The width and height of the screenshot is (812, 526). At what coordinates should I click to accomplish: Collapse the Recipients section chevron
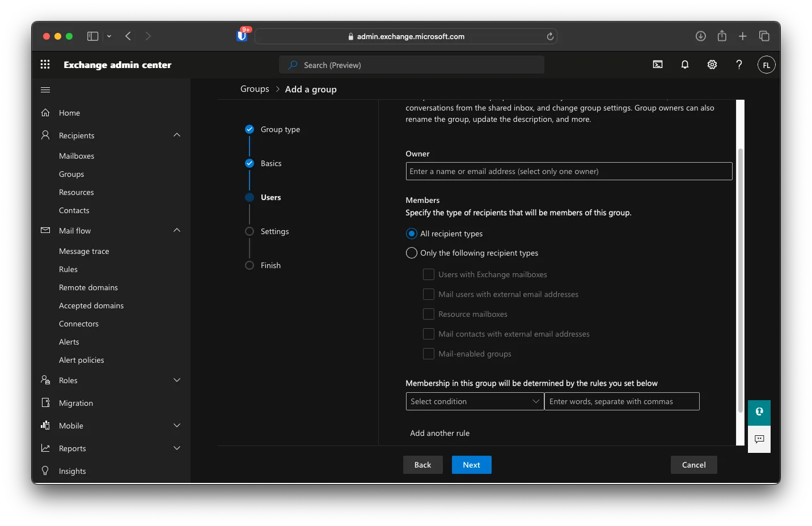177,135
